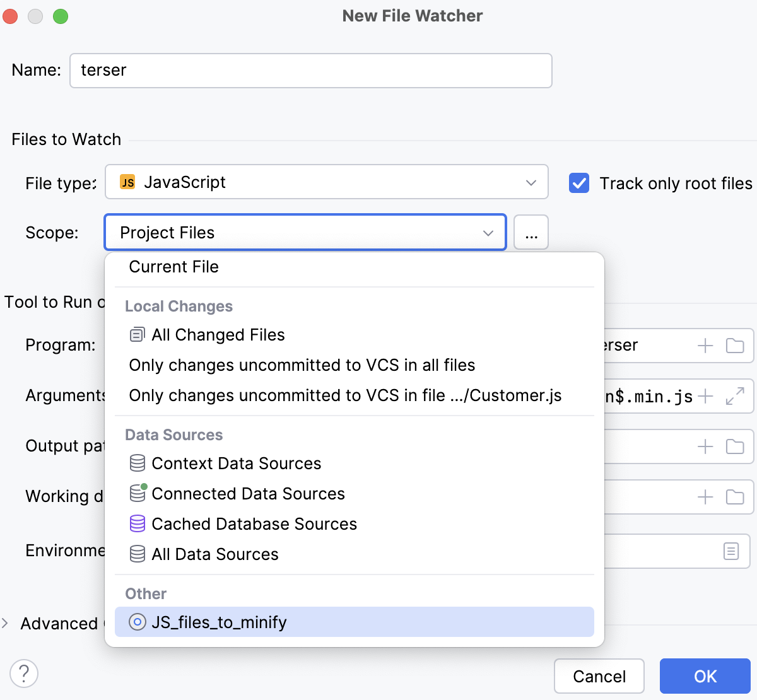757x700 pixels.
Task: Select Current File scope option
Action: coord(173,267)
